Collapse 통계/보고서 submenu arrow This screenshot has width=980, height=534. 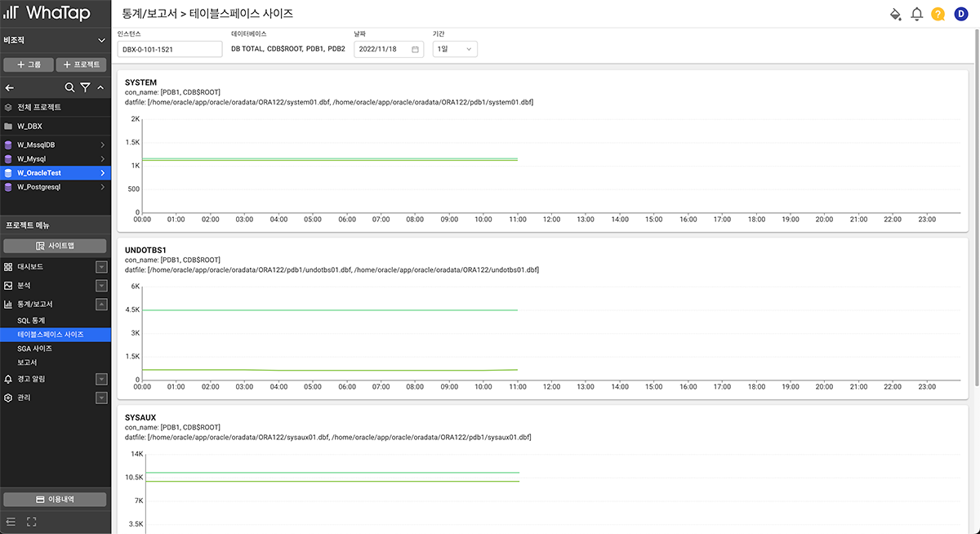tap(101, 305)
